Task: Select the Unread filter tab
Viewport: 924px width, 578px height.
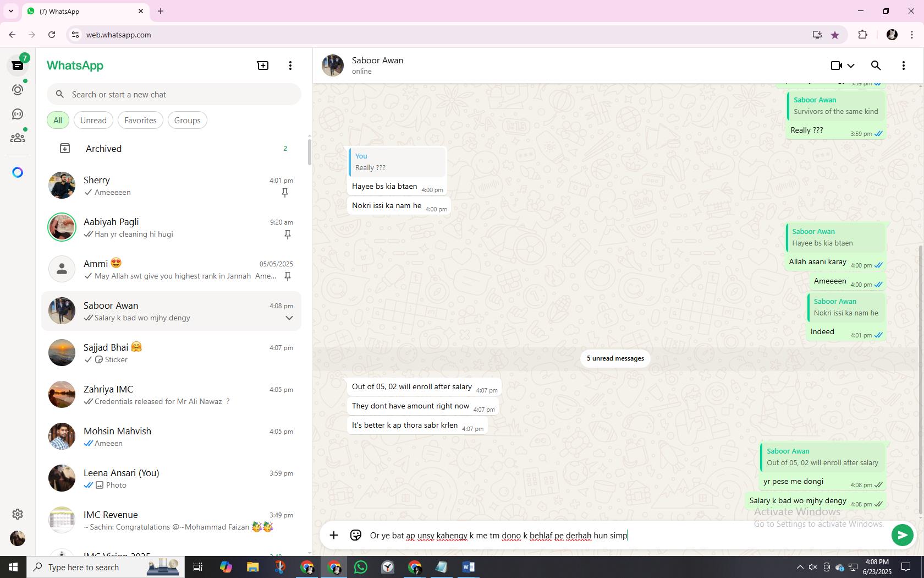Action: 94,121
